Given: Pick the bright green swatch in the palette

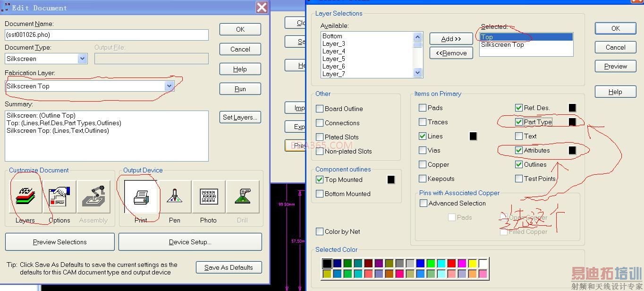Looking at the screenshot, I should [x=431, y=263].
